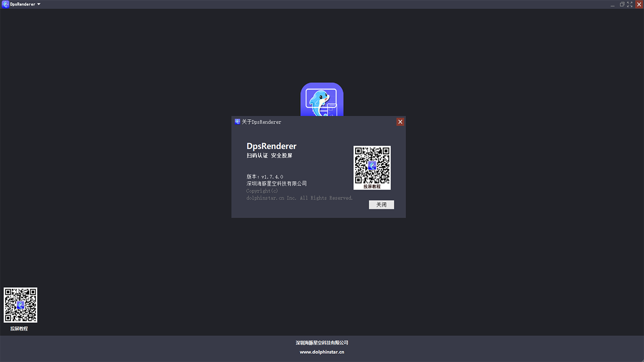Click the 深圳海豚星空科技有限公司 footer text
Image resolution: width=644 pixels, height=362 pixels.
click(322, 342)
